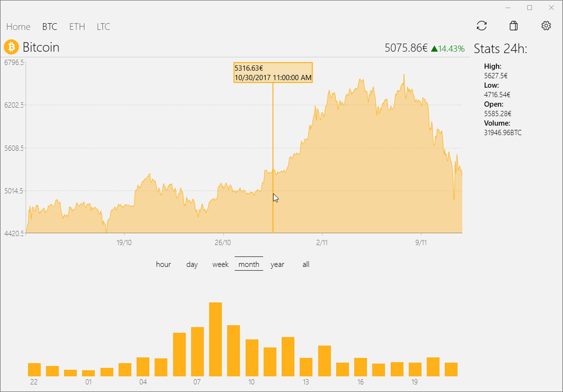Maximize the application window
The height and width of the screenshot is (392, 563).
pos(530,8)
